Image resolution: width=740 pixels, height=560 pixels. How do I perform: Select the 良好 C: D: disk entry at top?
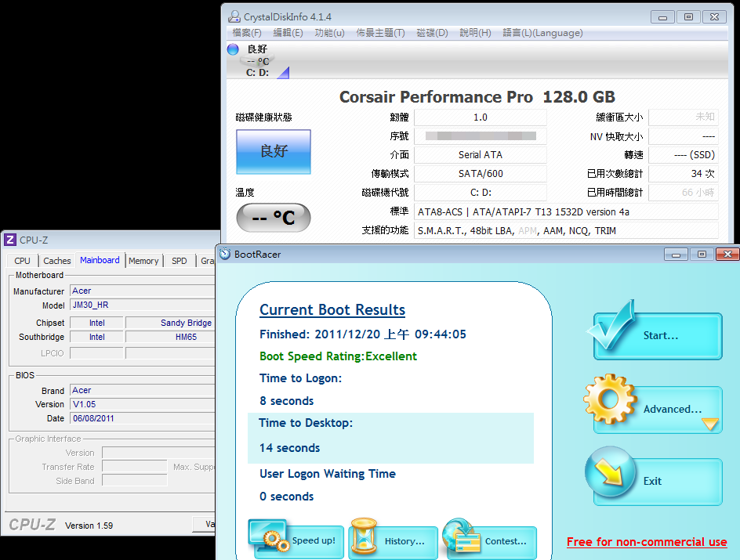click(x=259, y=61)
